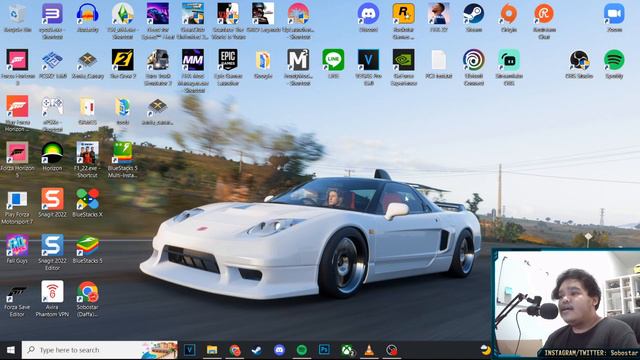The width and height of the screenshot is (640, 360).
Task: Open Photoshop from the taskbar
Action: point(324,350)
